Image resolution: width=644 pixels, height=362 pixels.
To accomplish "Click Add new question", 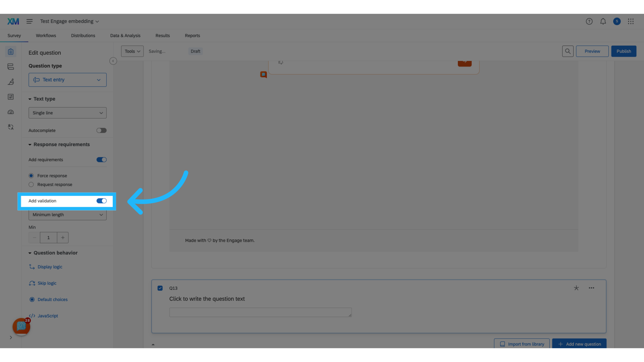I will tap(579, 344).
